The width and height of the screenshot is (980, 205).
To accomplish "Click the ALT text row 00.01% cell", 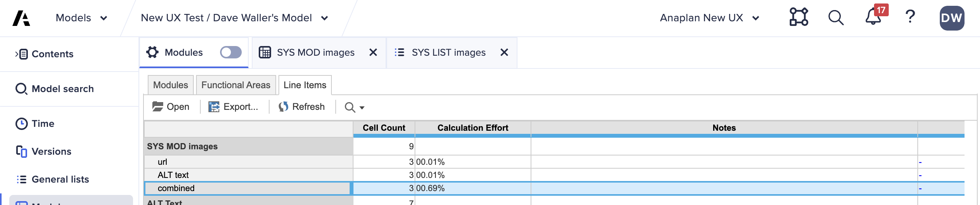I will pyautogui.click(x=473, y=175).
